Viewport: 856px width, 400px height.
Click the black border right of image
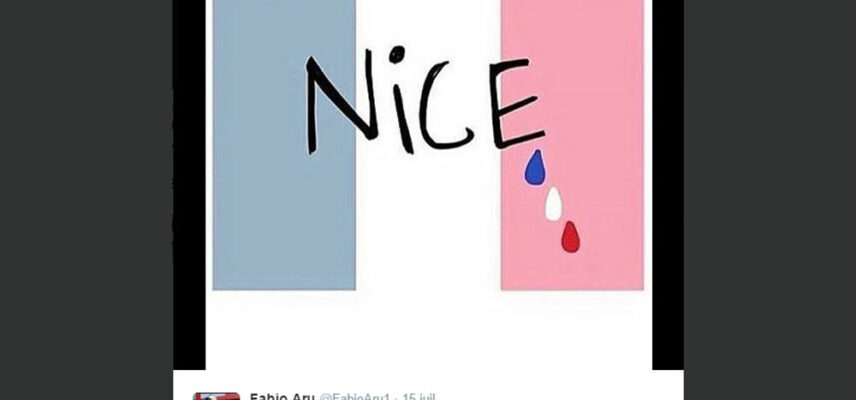[x=668, y=184]
